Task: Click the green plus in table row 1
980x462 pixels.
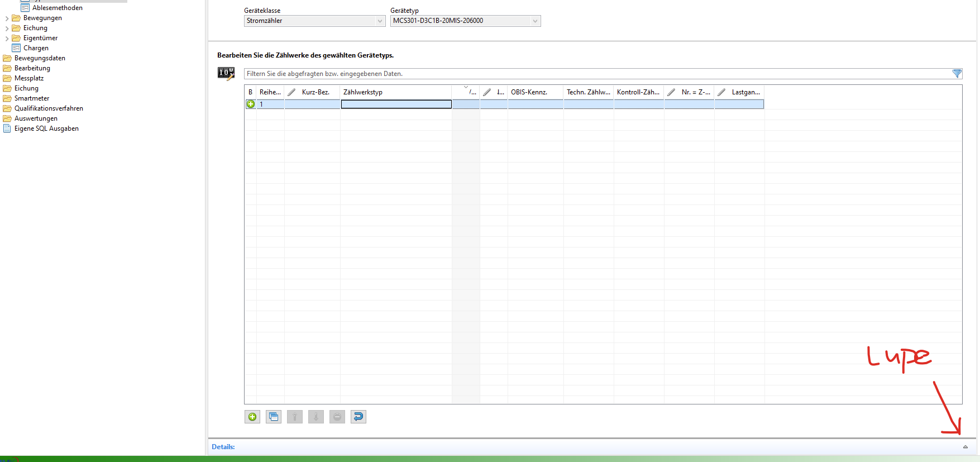Action: [251, 104]
